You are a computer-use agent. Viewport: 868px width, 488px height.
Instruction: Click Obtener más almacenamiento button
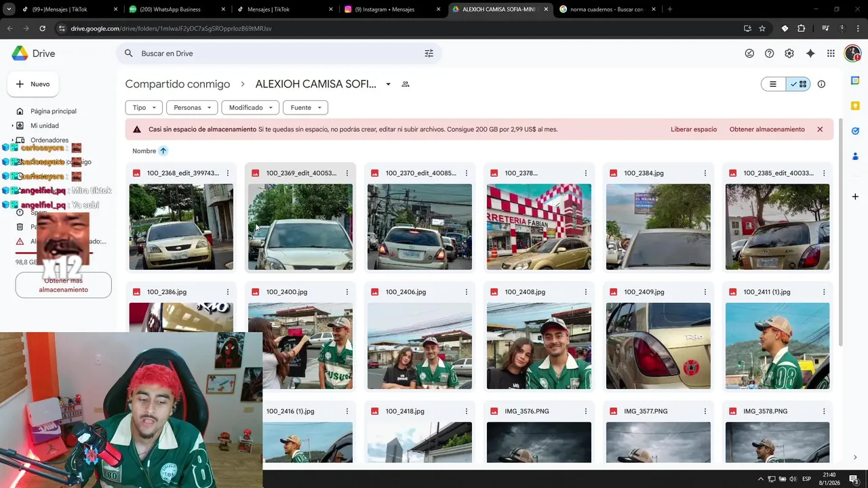[x=63, y=285]
